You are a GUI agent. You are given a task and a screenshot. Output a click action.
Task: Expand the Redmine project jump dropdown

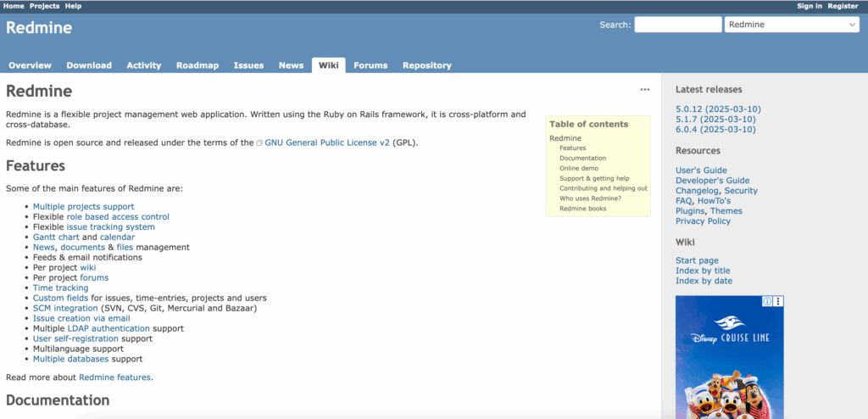[x=792, y=25]
